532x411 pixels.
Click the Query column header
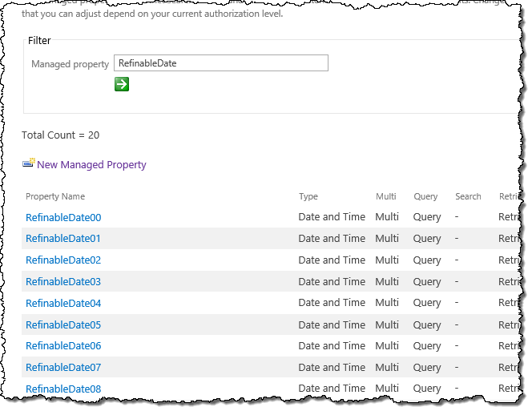click(425, 196)
